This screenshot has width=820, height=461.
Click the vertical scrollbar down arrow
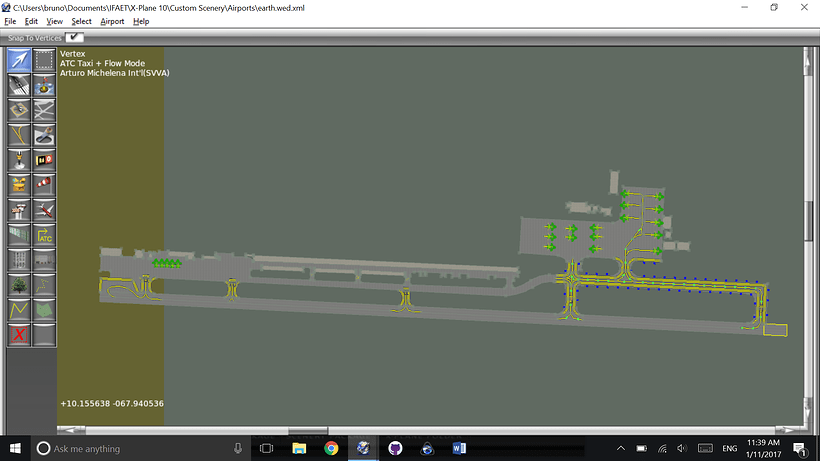(x=808, y=412)
